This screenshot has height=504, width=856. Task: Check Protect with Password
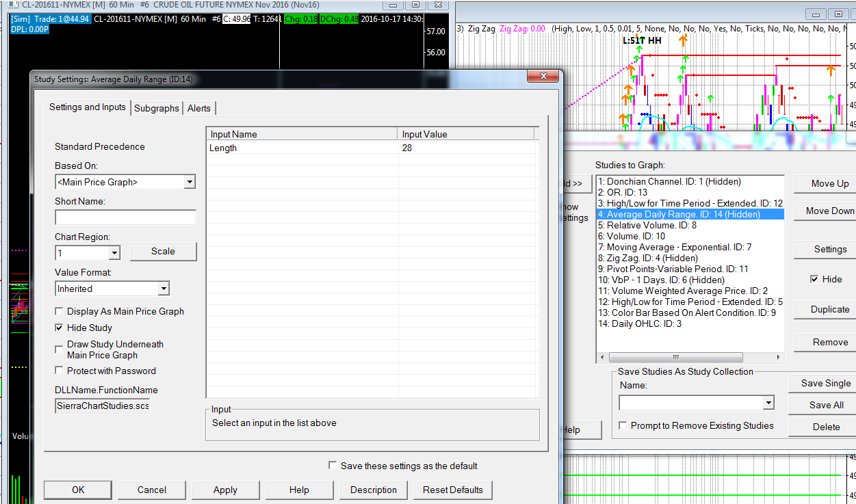[60, 371]
